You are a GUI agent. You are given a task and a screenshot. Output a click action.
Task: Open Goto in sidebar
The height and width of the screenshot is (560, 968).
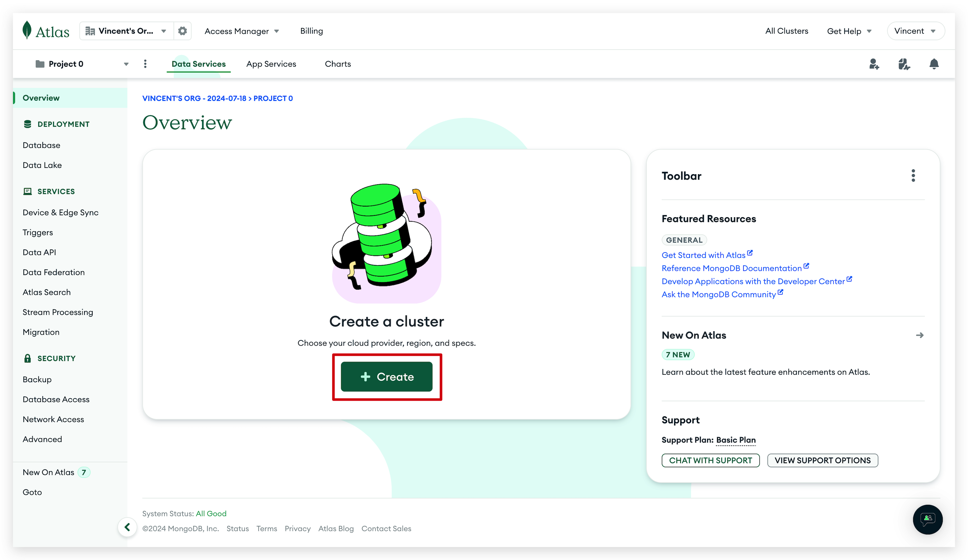point(32,492)
